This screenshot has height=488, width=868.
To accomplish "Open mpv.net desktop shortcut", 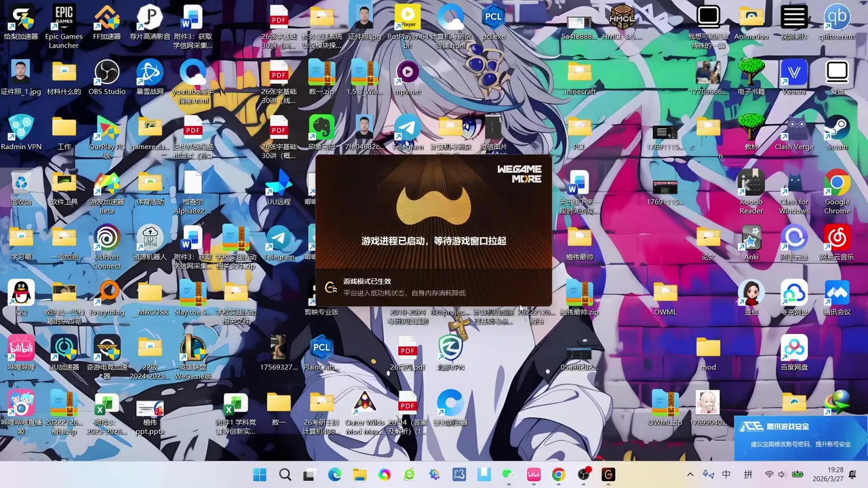I will click(x=408, y=77).
